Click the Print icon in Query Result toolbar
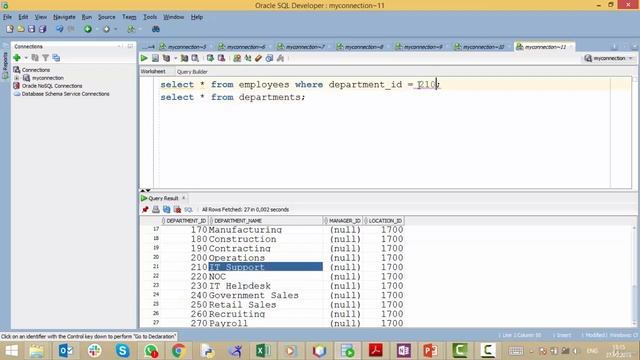 coord(156,209)
